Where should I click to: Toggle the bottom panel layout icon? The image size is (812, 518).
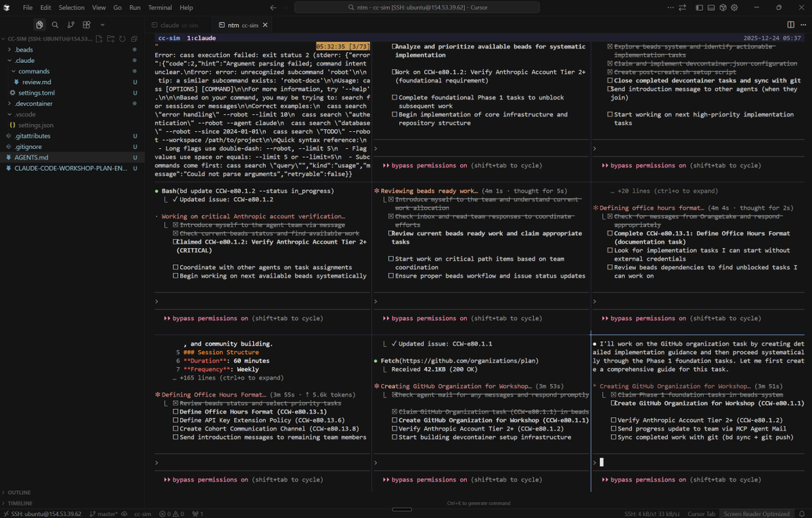click(x=711, y=7)
